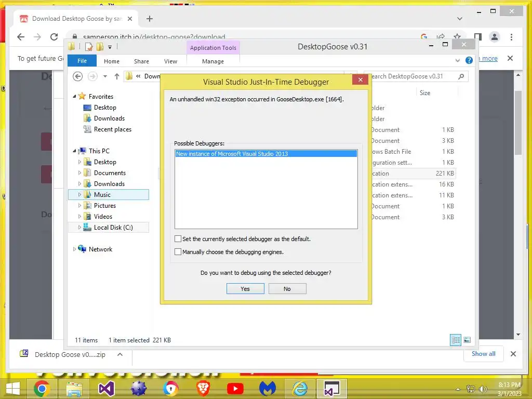Open the Chrome three-dot menu
Image resolution: width=532 pixels, height=399 pixels.
(511, 37)
